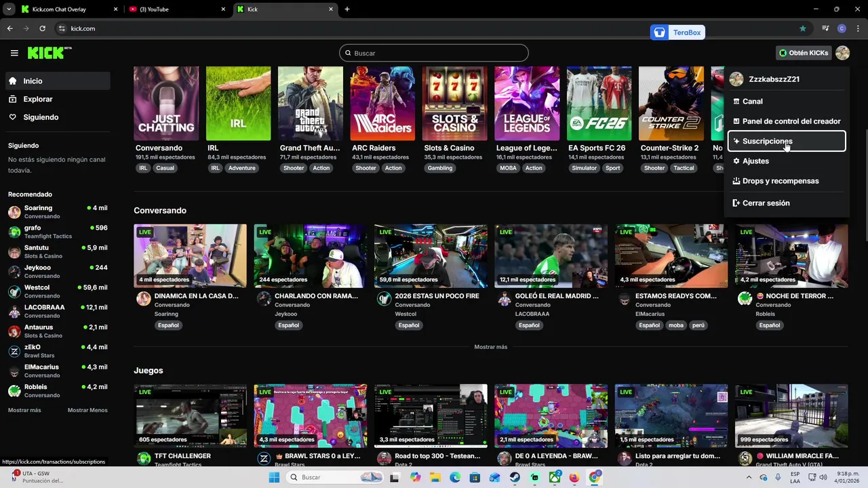
Task: Select Canal in the user menu
Action: click(787, 101)
